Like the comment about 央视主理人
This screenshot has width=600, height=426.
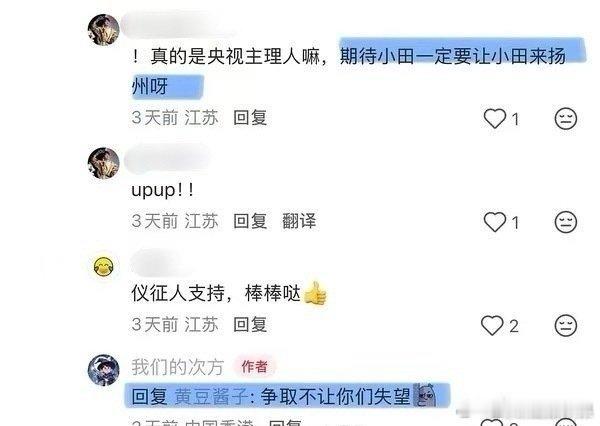tap(495, 118)
